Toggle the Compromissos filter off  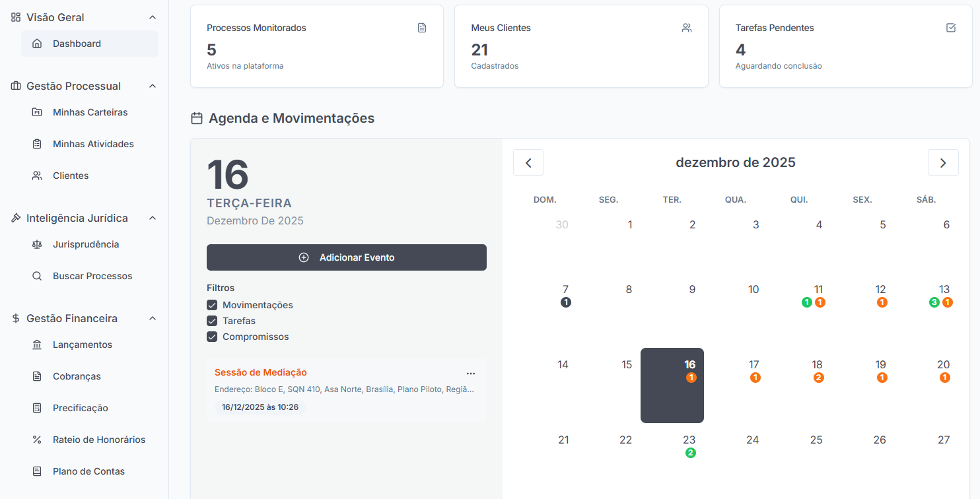[212, 336]
